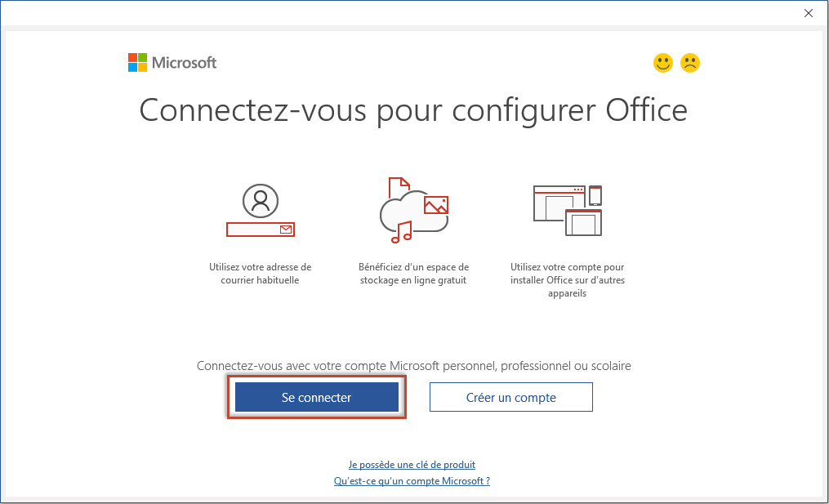Click the user avatar circle icon
Screen dimensions: 829x504
coord(260,201)
